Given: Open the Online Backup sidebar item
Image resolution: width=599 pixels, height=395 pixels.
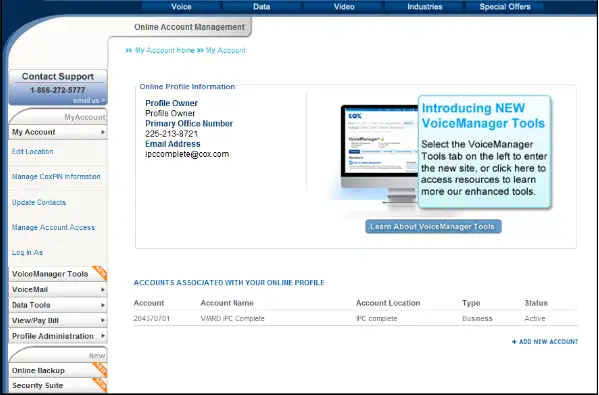Looking at the screenshot, I should click(x=38, y=370).
